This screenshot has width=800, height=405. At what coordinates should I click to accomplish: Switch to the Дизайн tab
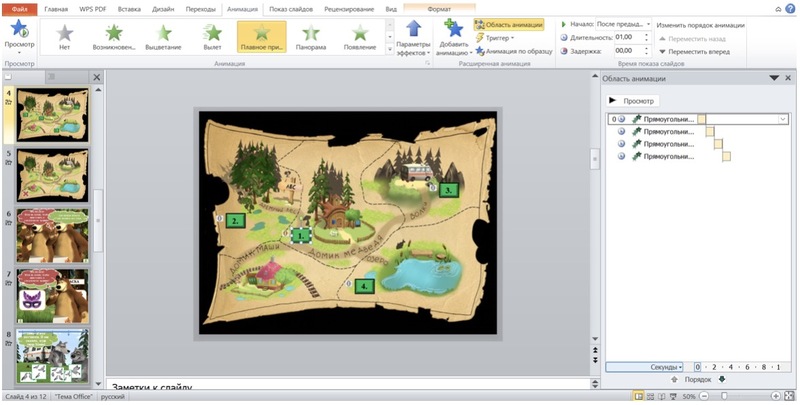tap(163, 9)
